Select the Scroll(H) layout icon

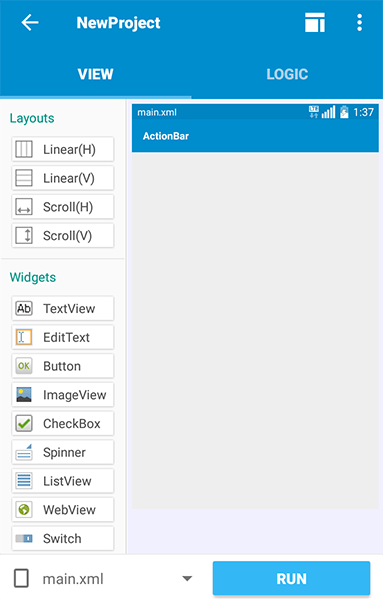click(x=24, y=207)
